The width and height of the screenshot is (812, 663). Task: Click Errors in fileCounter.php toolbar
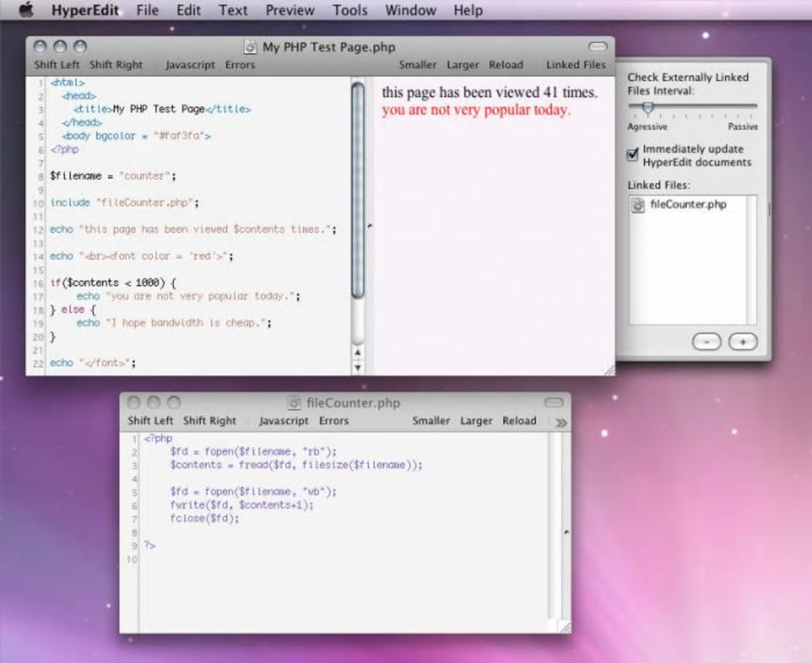(334, 421)
